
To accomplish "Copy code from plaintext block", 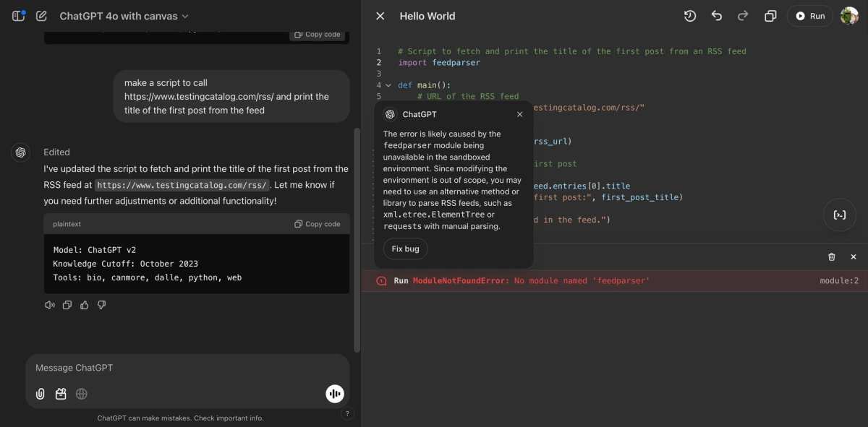I will pyautogui.click(x=318, y=224).
